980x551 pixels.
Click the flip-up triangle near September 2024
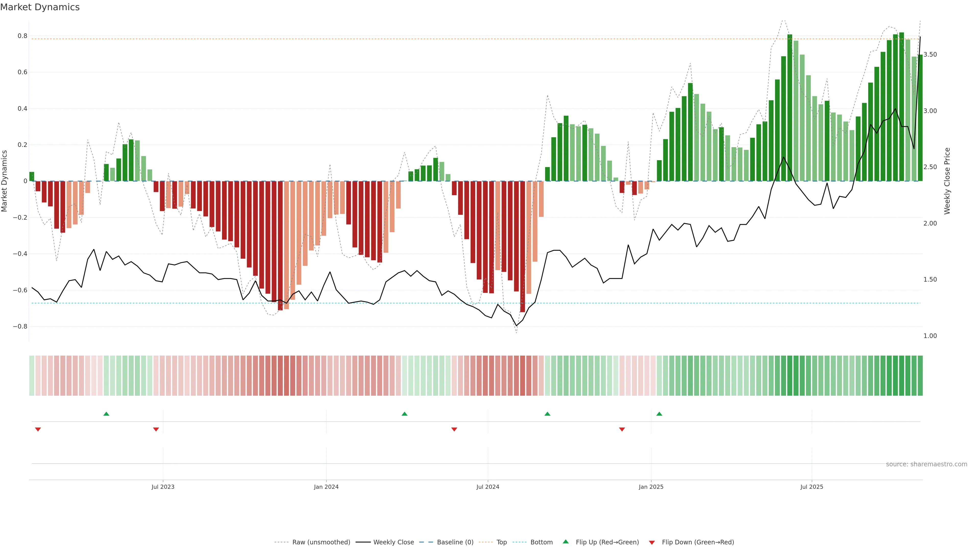click(547, 414)
